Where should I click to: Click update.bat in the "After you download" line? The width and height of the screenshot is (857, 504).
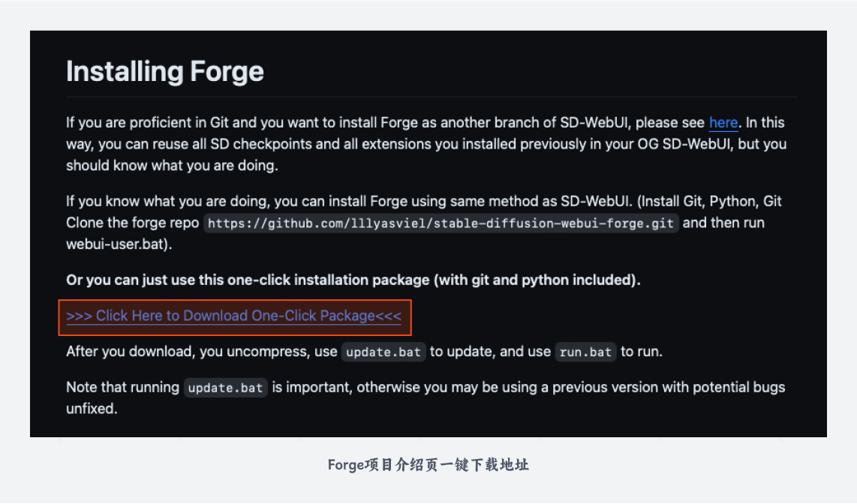pos(383,352)
